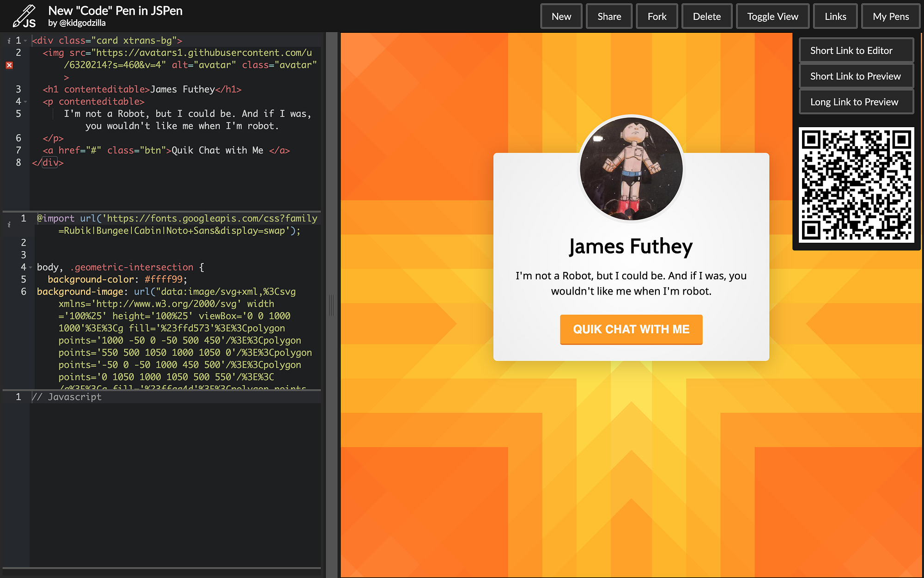
Task: Click James Futhey's circular avatar photo
Action: pos(631,170)
